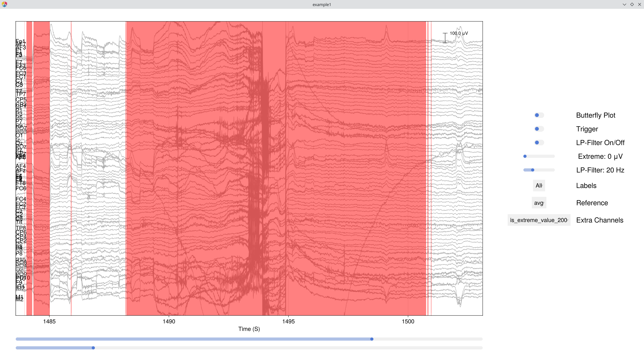Expand the is_extreme_value_200 Extra Channels dropdown
This screenshot has height=362, width=644.
[539, 220]
